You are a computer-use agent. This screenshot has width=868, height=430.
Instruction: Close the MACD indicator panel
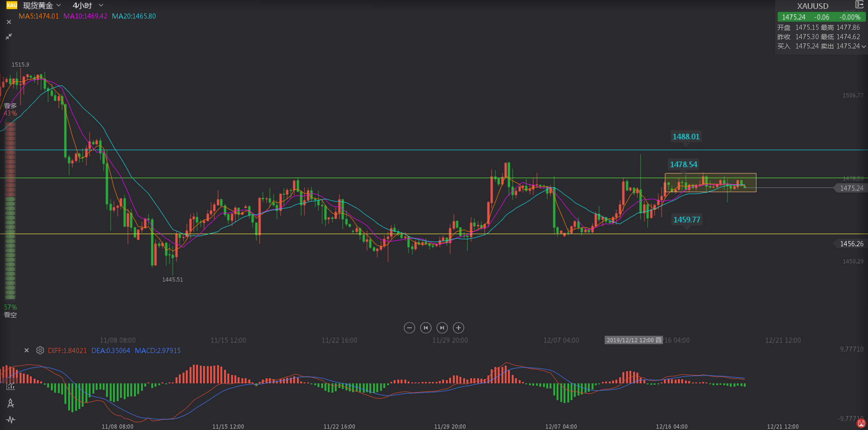point(27,350)
